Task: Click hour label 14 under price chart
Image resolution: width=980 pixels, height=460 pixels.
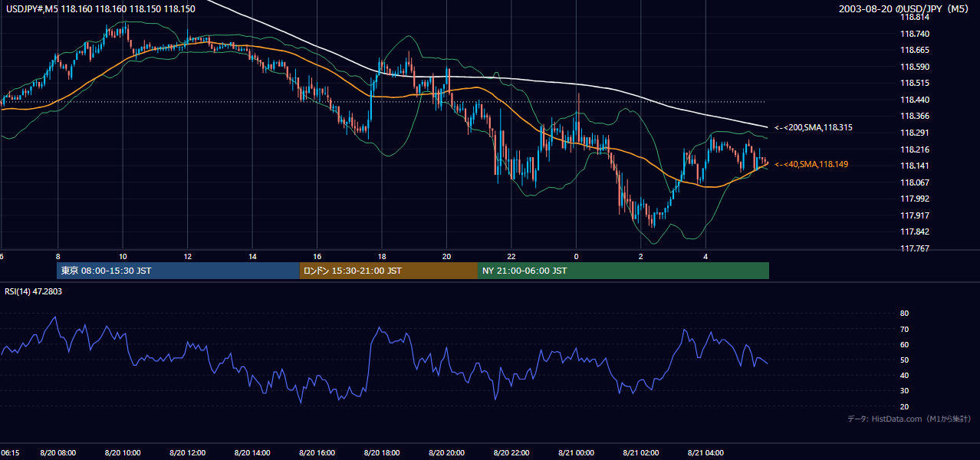Action: (x=252, y=256)
